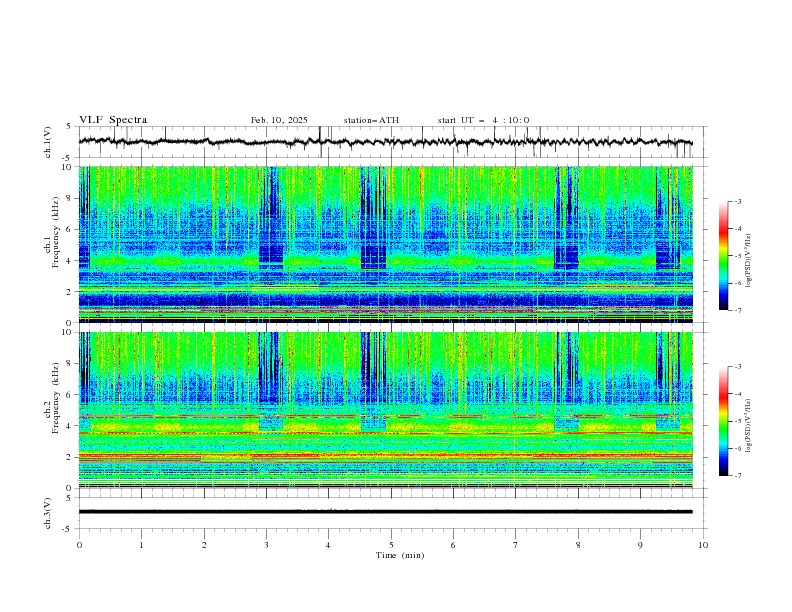
Task: Click the upper color scale bar for ch.1
Action: click(723, 256)
